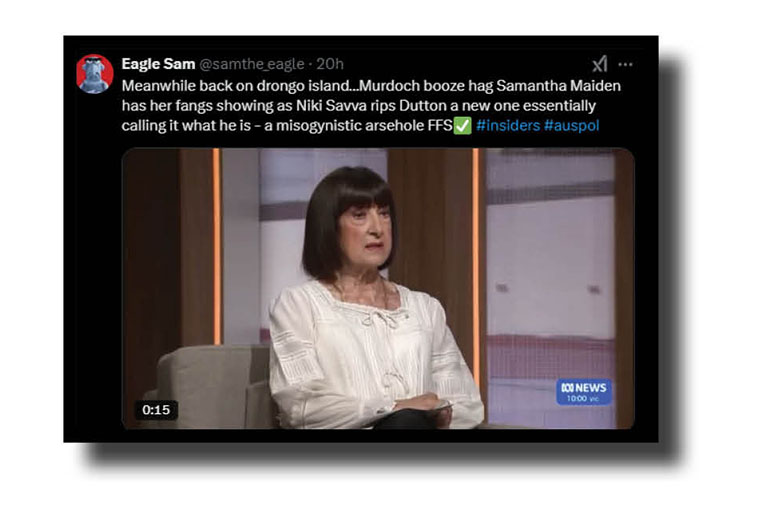Click the orange light strip left of woman
This screenshot has height=519, width=765.
pos(217,247)
